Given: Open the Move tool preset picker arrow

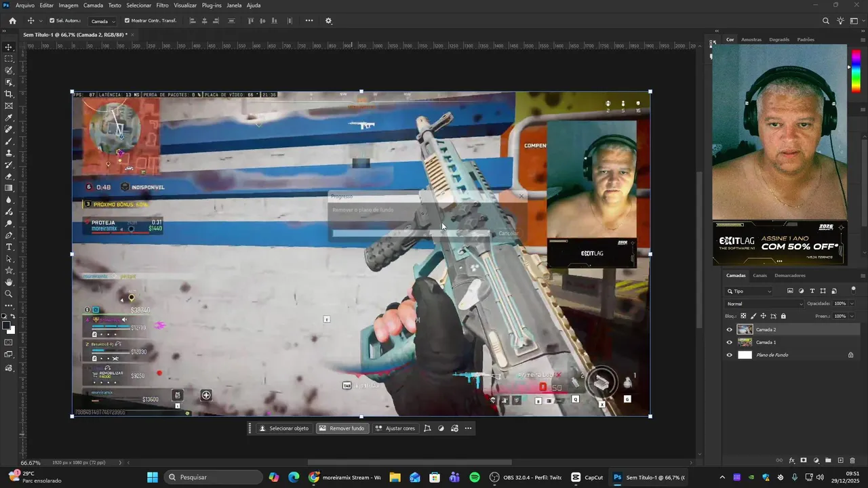Looking at the screenshot, I should [x=41, y=21].
